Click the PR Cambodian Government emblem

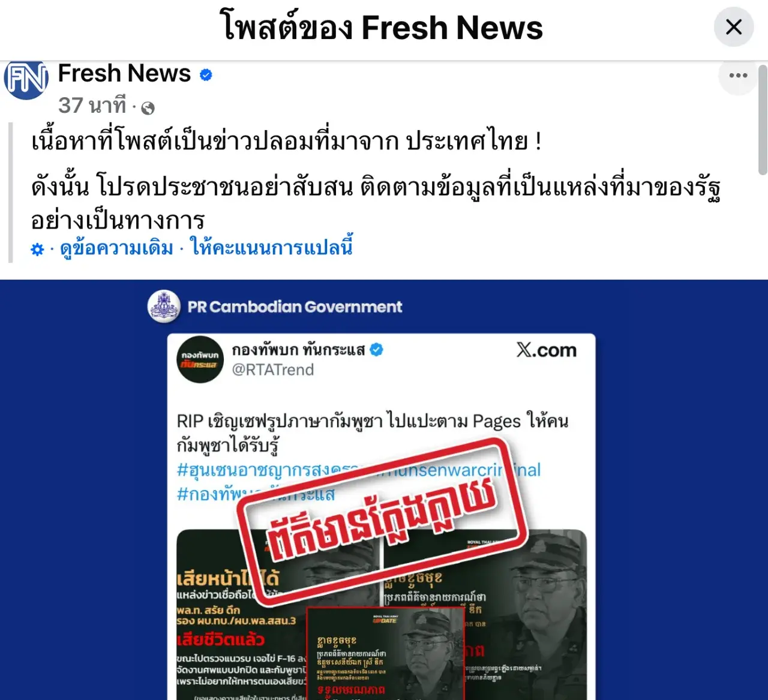[x=164, y=307]
